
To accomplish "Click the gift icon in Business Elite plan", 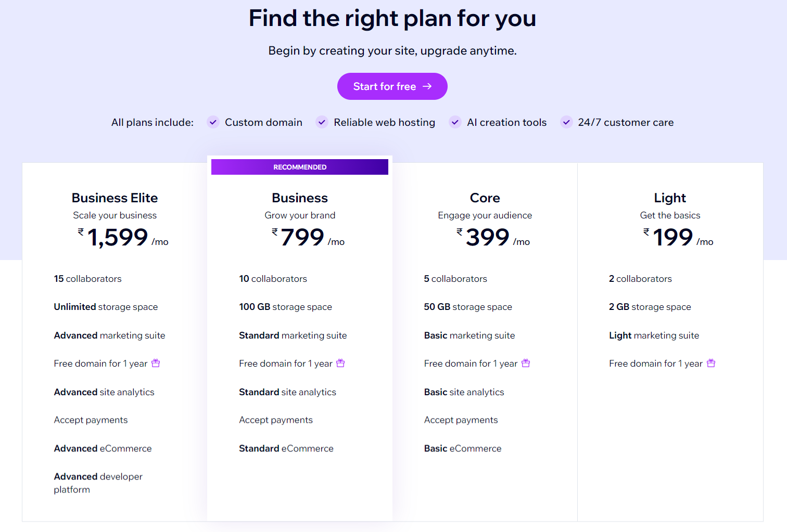I will [156, 363].
